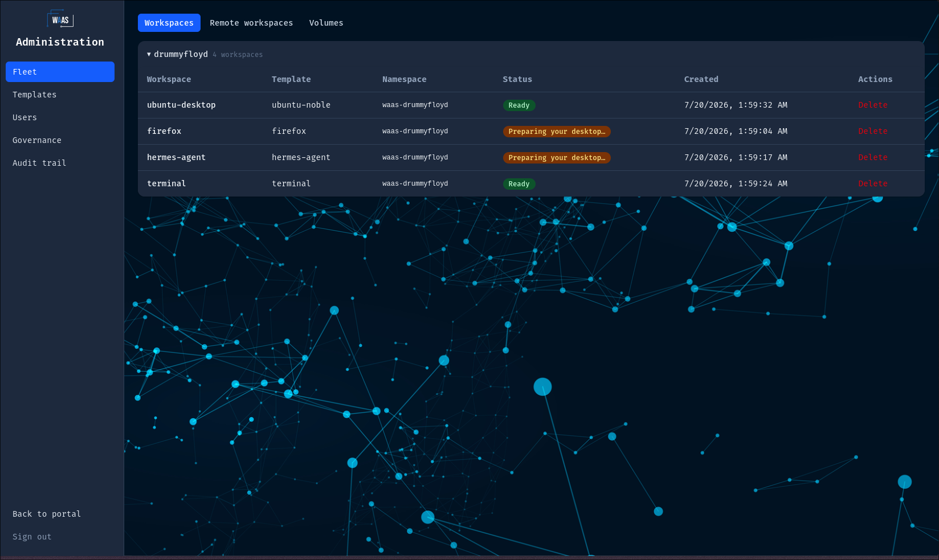Collapse the drummyfloyd workspace group
The width and height of the screenshot is (939, 560).
tap(149, 55)
